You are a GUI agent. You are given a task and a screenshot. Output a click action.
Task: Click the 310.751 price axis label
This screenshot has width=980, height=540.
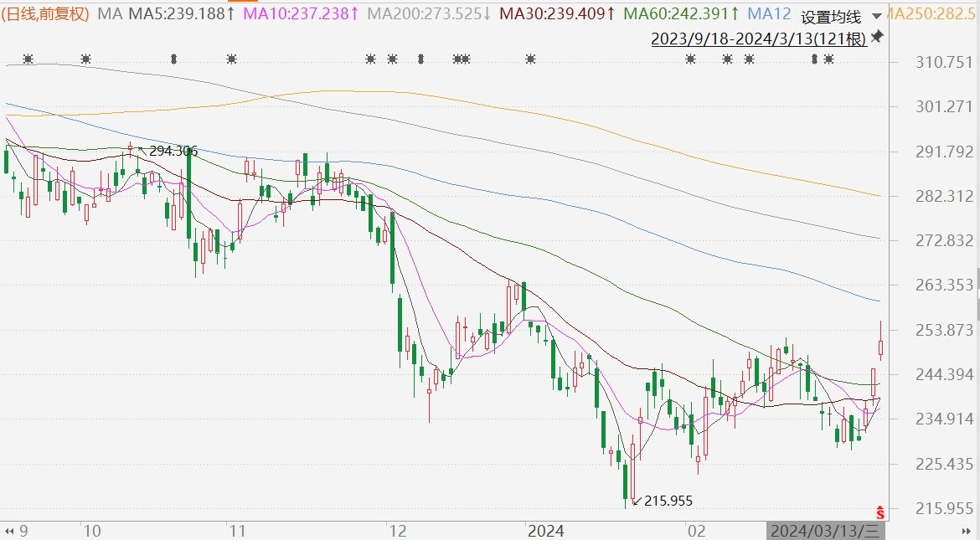pos(944,62)
